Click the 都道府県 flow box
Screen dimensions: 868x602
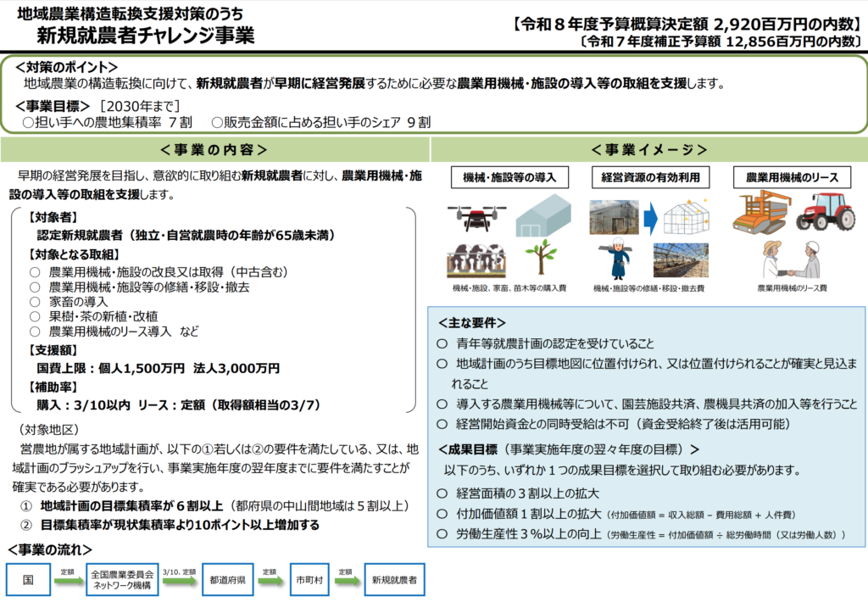point(228,581)
